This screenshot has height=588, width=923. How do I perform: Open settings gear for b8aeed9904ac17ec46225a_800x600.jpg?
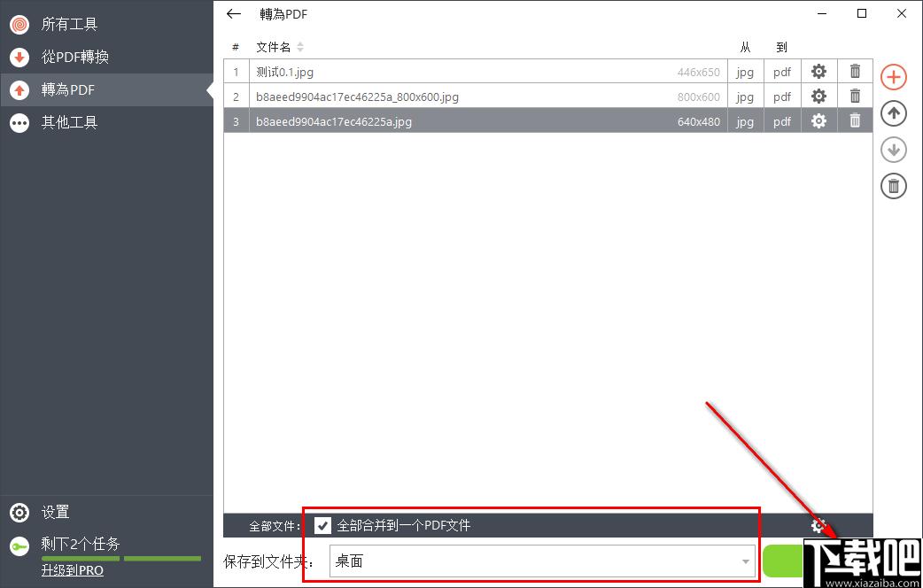[818, 96]
